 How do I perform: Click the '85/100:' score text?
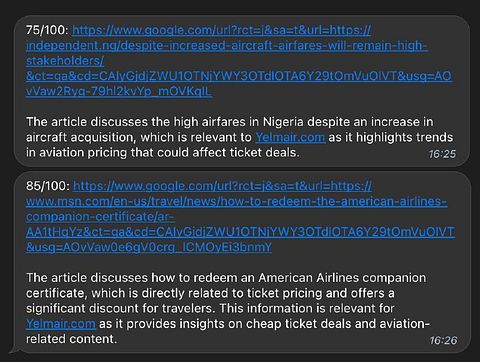(48, 186)
